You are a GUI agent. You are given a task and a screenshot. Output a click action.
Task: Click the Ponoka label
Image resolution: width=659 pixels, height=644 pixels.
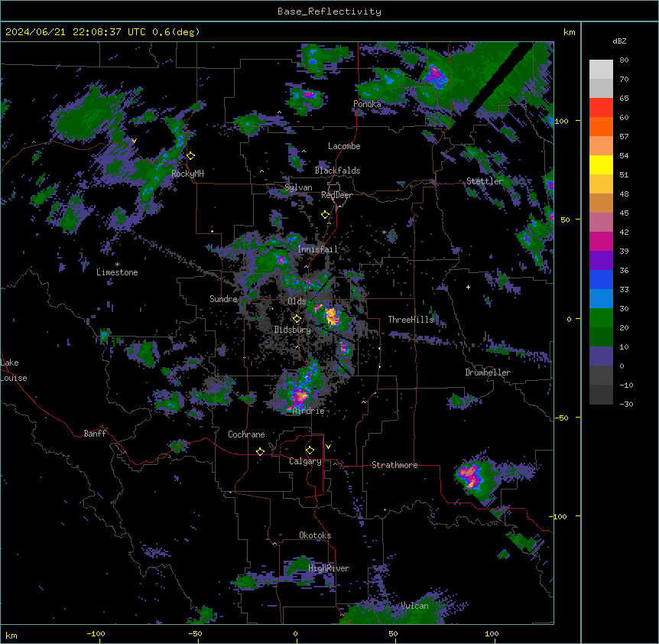367,104
